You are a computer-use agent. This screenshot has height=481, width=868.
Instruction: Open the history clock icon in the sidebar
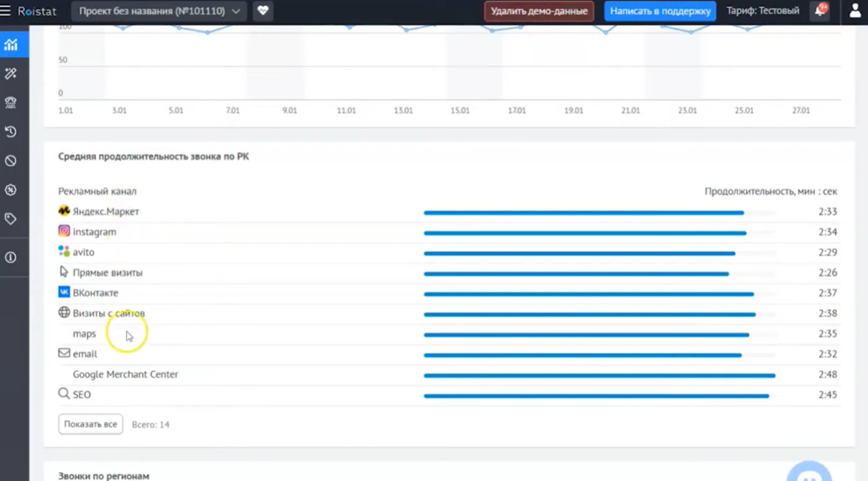coord(11,131)
